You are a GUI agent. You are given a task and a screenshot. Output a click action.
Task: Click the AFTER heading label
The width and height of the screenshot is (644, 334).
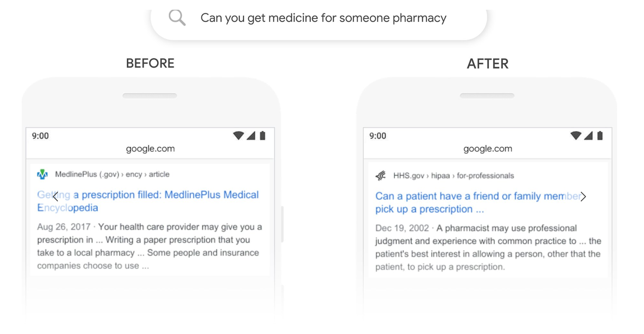click(488, 64)
